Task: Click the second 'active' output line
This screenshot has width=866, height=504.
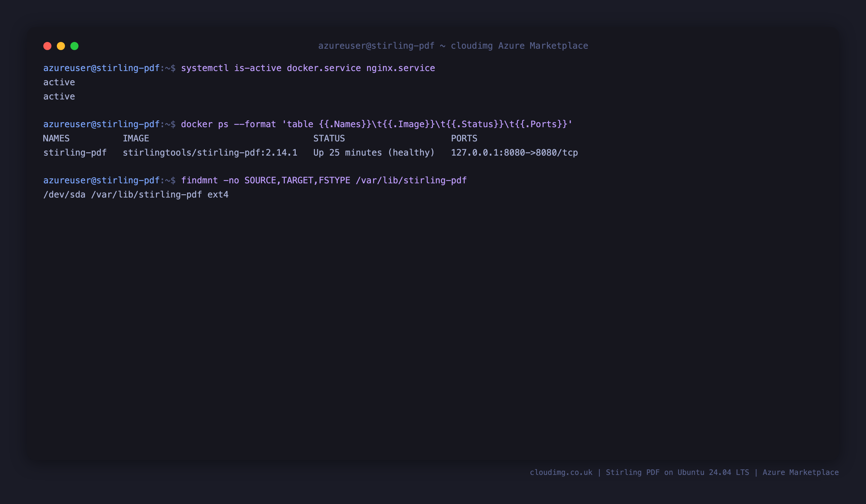Action: (59, 96)
